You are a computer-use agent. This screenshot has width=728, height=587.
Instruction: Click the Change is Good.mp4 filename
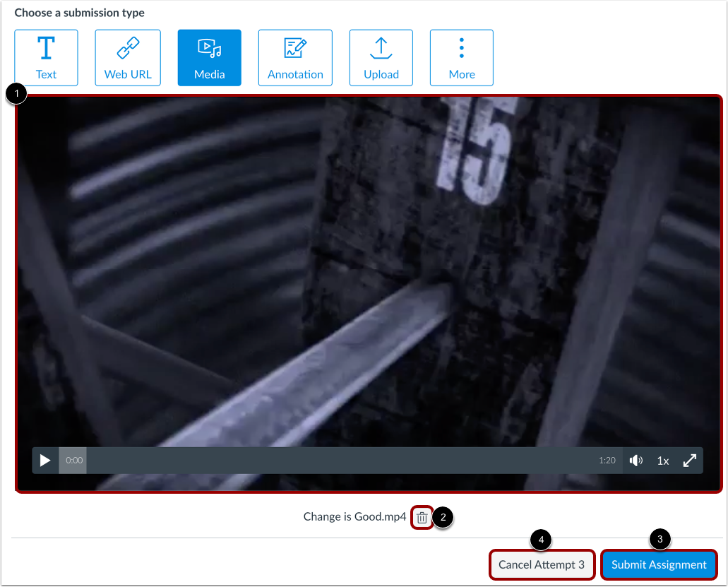pyautogui.click(x=354, y=517)
